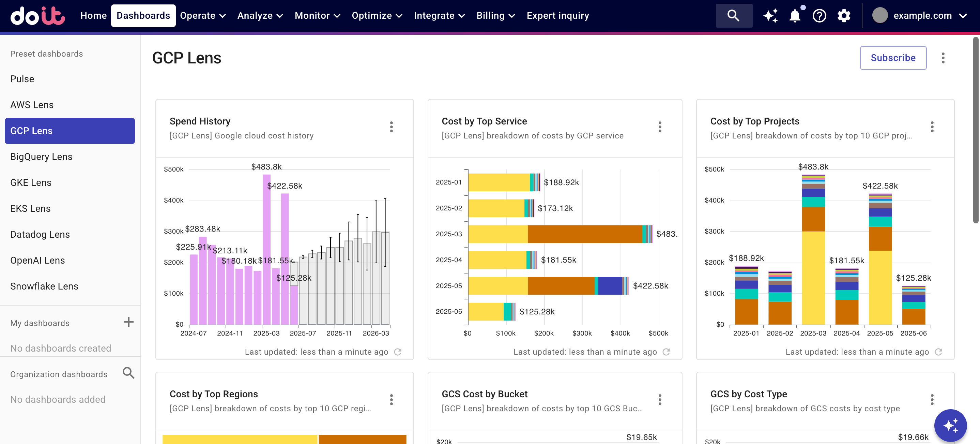Open Cost by Top Regions widget menu

391,399
